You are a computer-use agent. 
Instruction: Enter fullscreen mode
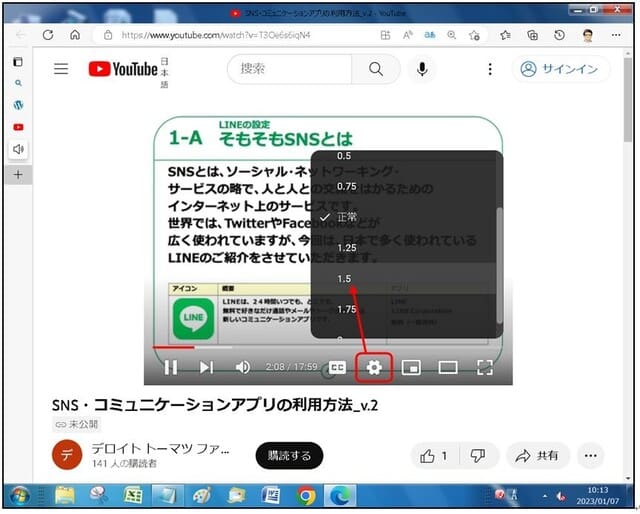click(485, 368)
